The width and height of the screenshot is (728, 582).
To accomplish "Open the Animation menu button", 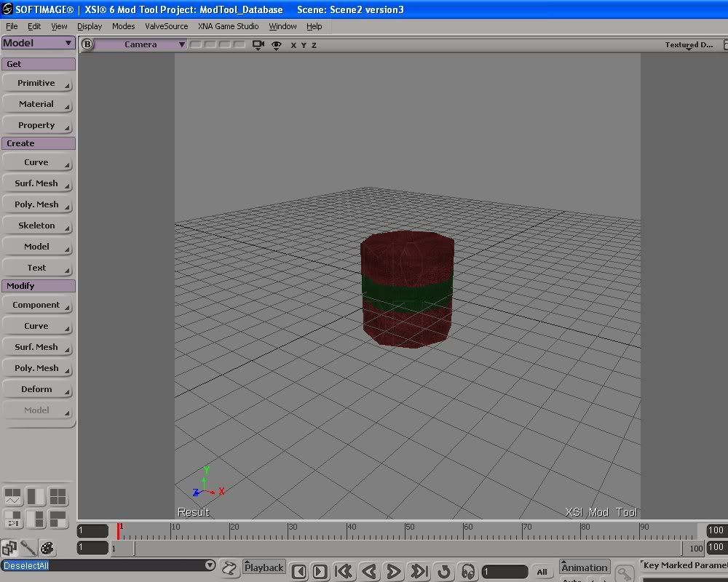I will tap(585, 567).
